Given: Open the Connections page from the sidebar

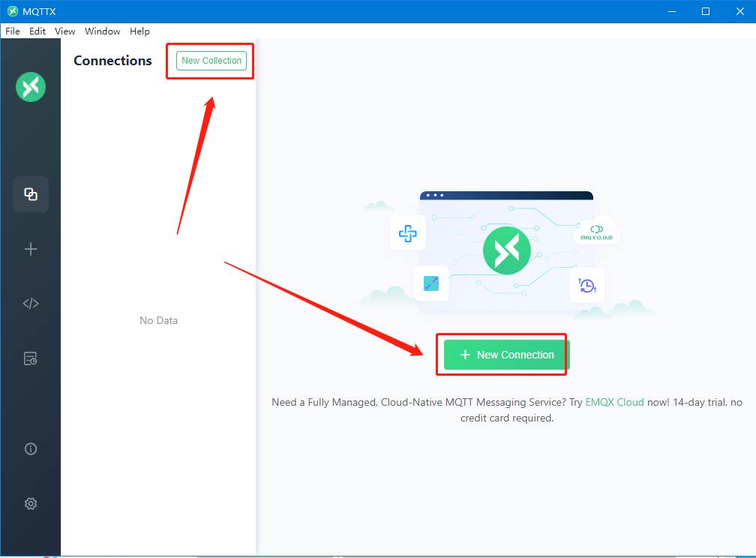Looking at the screenshot, I should [31, 194].
